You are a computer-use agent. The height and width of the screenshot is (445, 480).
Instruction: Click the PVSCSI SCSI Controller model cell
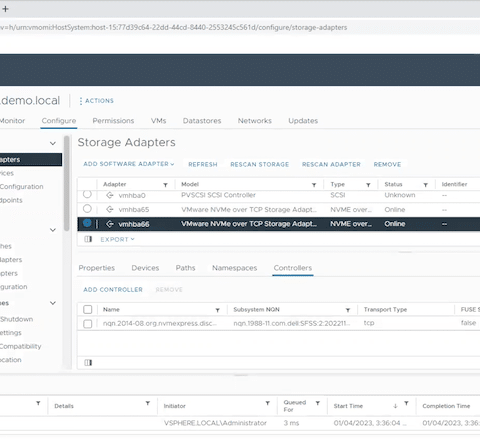coord(218,195)
